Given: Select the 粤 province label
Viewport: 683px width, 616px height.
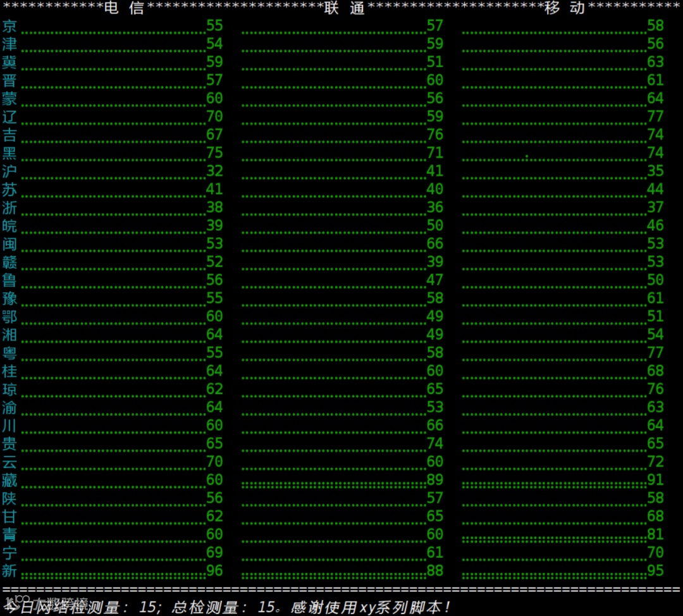Looking at the screenshot, I should point(9,353).
